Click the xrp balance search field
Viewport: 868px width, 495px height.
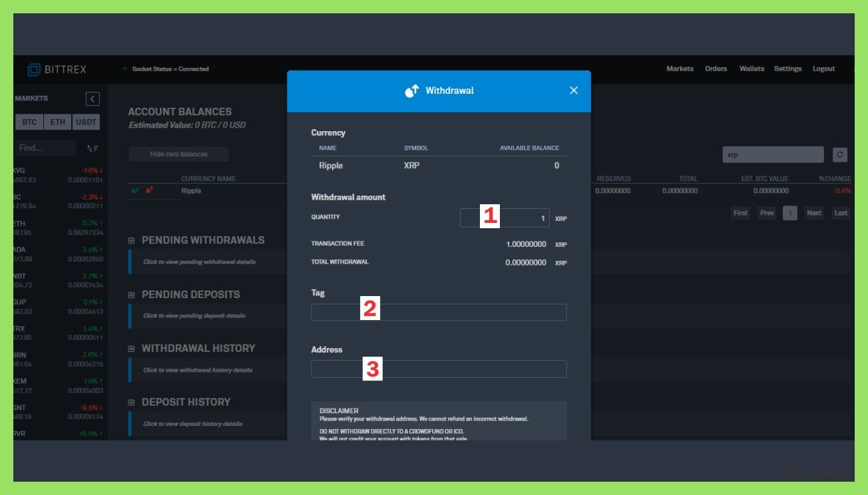coord(773,155)
